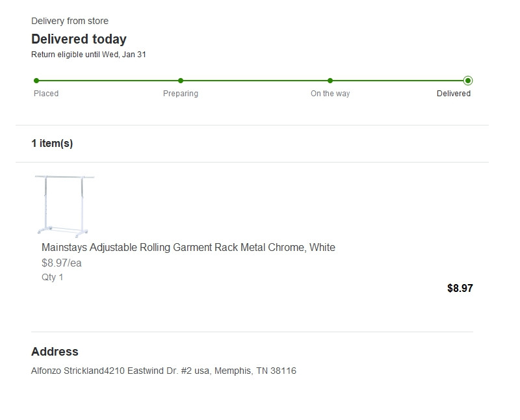This screenshot has height=420, width=520.
Task: Click the Delivery from store text
Action: point(70,21)
